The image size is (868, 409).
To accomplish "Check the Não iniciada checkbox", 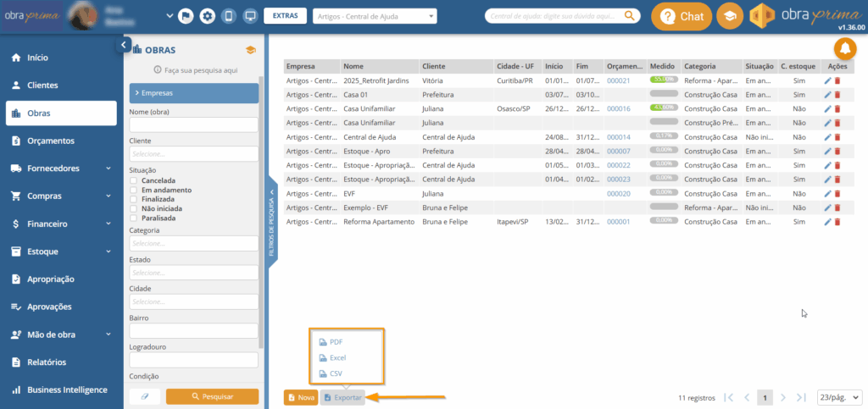I will pos(133,208).
